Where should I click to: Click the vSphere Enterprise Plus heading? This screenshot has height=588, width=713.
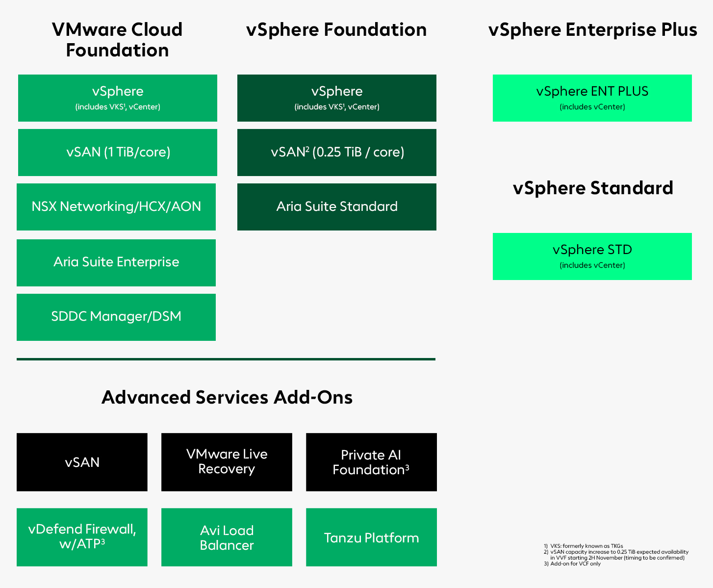point(592,30)
